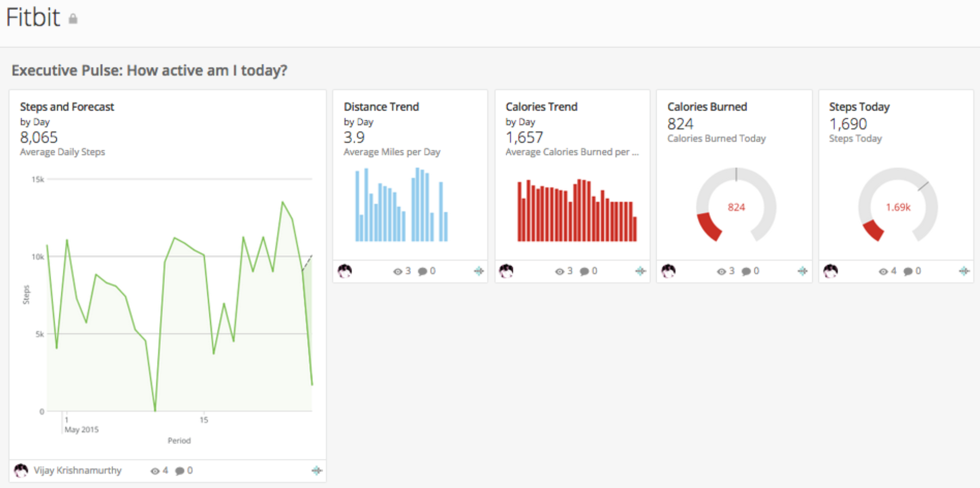980x488 pixels.
Task: Click the Calories Trend card title
Action: tap(541, 106)
